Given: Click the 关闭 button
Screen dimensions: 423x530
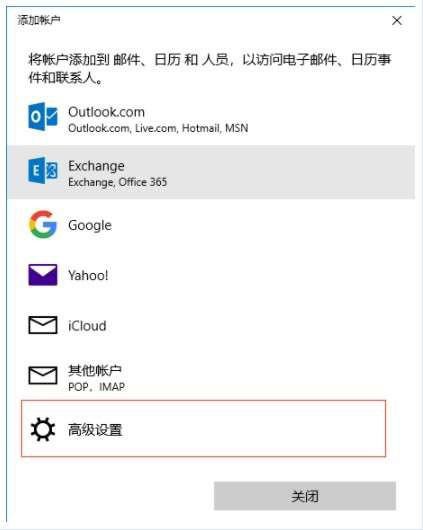Looking at the screenshot, I should 305,496.
